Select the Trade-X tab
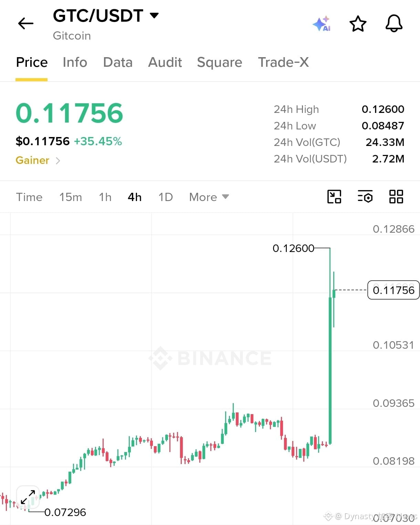The width and height of the screenshot is (420, 525). click(283, 62)
